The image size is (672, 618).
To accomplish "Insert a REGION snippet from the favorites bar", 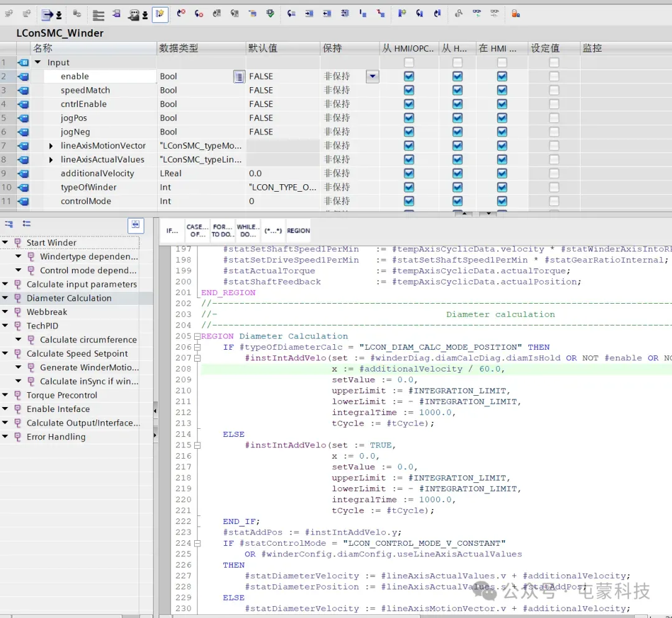I will [x=298, y=231].
